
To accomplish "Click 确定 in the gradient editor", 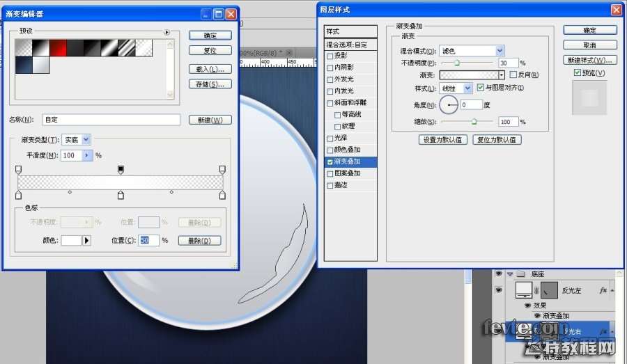I will (210, 35).
